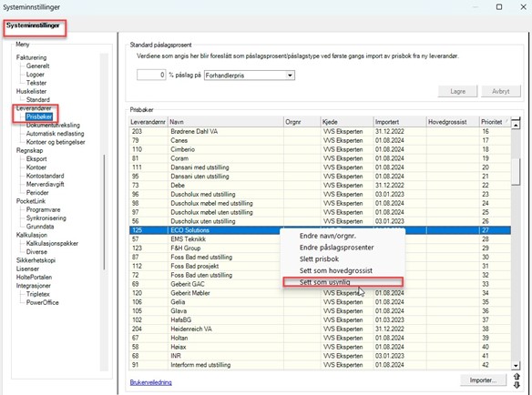The width and height of the screenshot is (532, 395).
Task: Click the price list scrollbar down arrow
Action: tap(516, 366)
